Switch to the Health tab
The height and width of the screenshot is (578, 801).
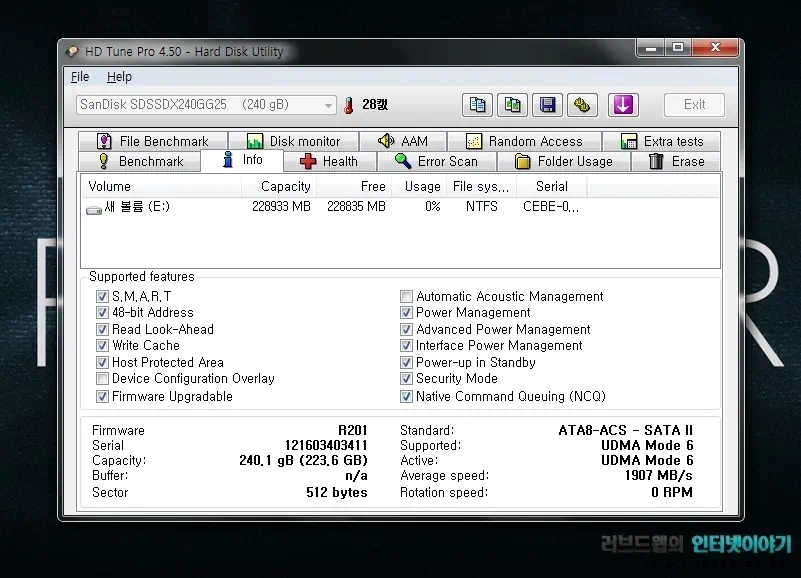[x=330, y=160]
